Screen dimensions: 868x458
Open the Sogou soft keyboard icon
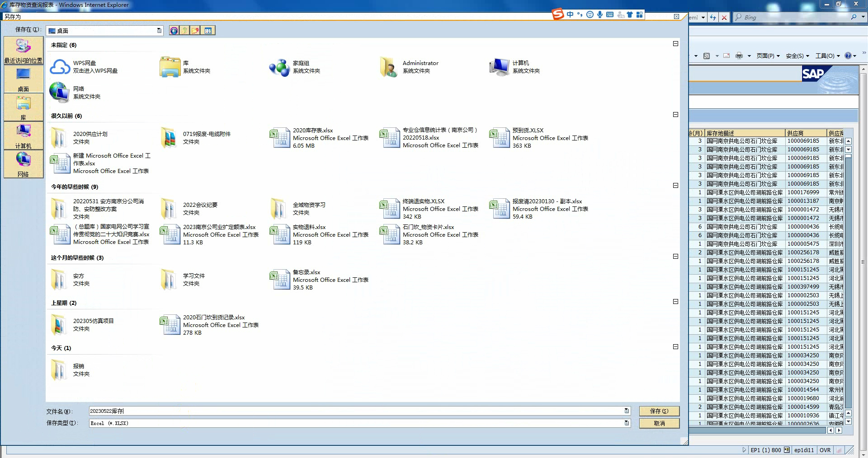click(610, 15)
